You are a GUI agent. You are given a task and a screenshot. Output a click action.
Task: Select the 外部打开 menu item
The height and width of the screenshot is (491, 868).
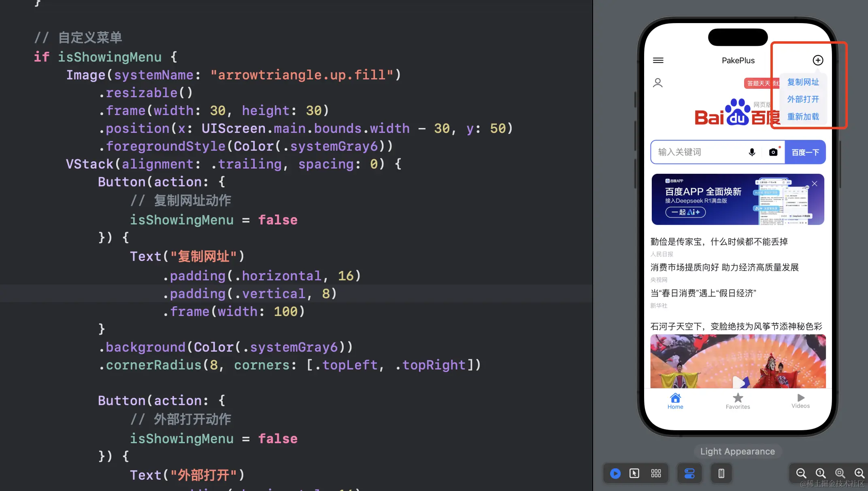coord(803,99)
